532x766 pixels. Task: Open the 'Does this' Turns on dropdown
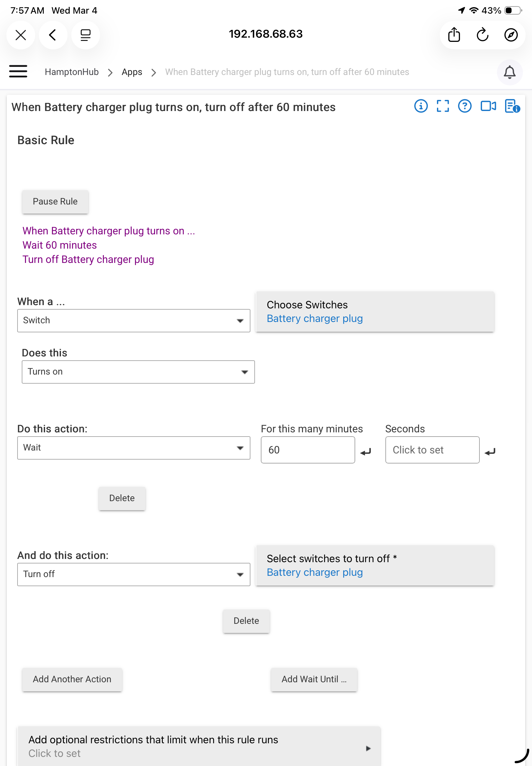[138, 372]
